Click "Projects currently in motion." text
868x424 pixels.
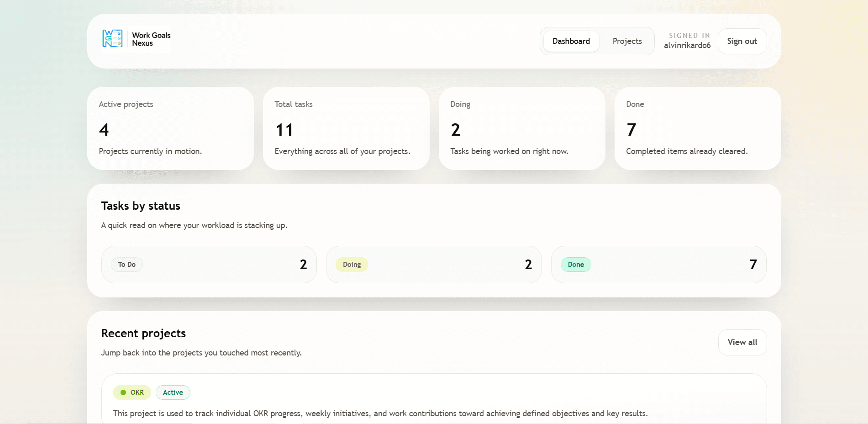pyautogui.click(x=150, y=151)
